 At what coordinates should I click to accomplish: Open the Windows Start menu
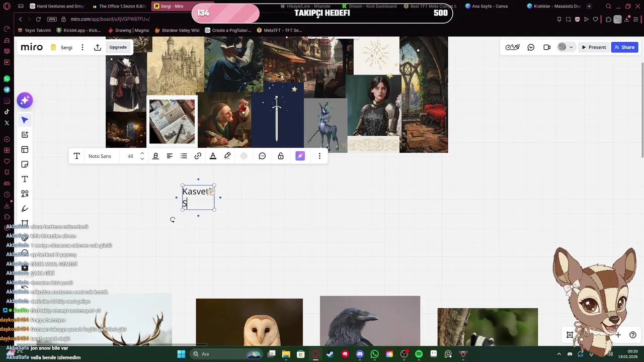(181, 354)
